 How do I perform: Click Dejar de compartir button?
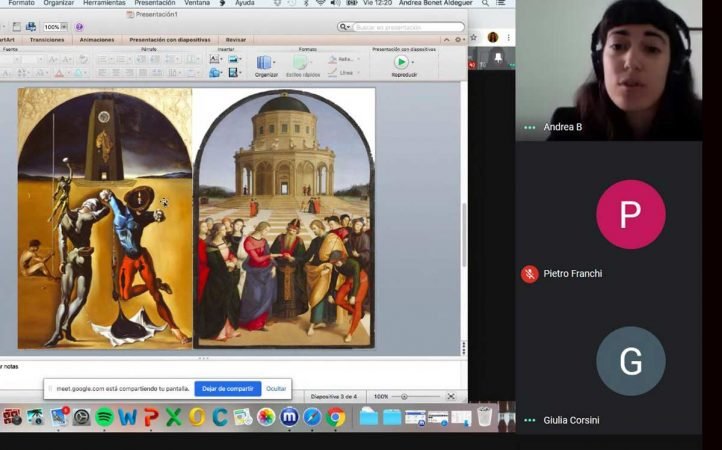coord(228,389)
